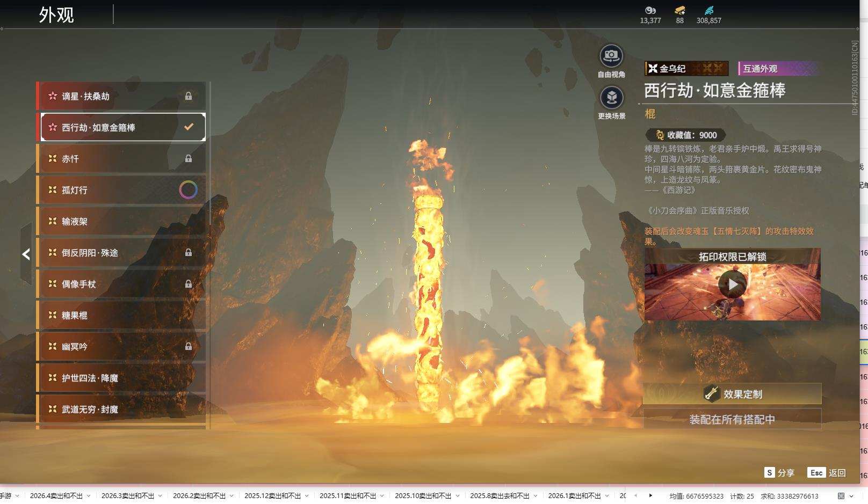This screenshot has width=868, height=504.
Task: Click the 自由视角 free camera icon
Action: tap(611, 56)
